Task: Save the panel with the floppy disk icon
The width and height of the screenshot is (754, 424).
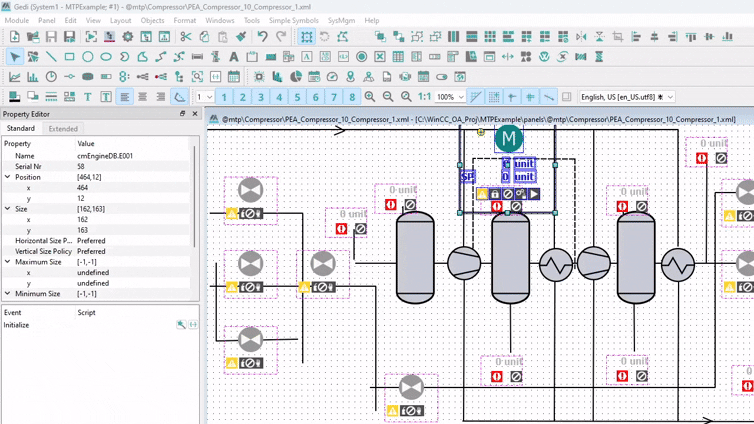Action: pos(51,37)
